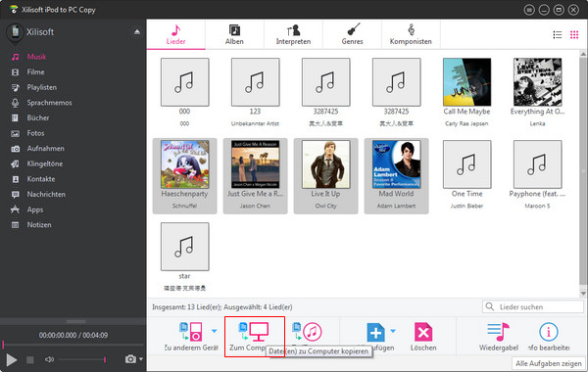The height and width of the screenshot is (372, 588).
Task: Click the playback progress bar
Action: [73, 345]
